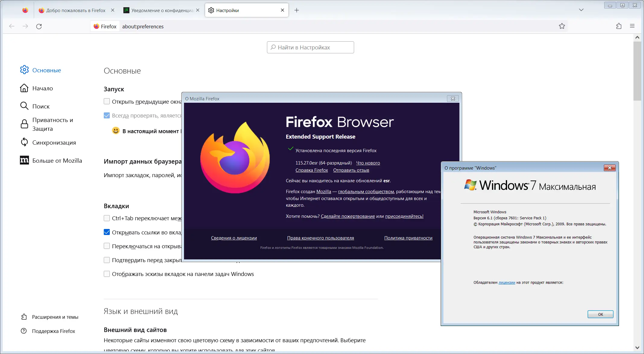Click the bookmark star icon
The width and height of the screenshot is (644, 354).
tap(562, 26)
